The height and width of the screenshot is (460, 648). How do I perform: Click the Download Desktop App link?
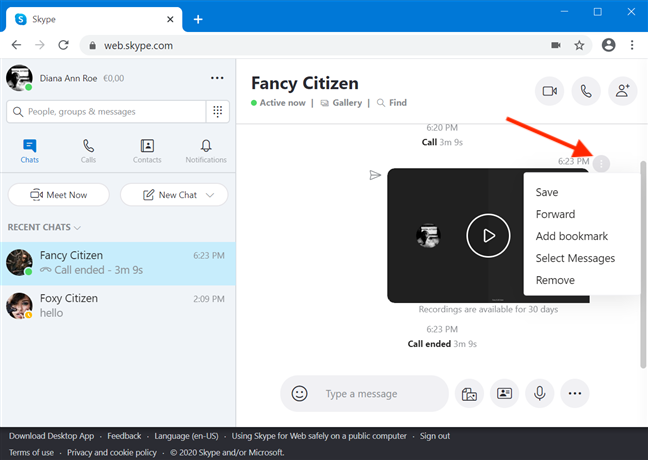[x=51, y=436]
